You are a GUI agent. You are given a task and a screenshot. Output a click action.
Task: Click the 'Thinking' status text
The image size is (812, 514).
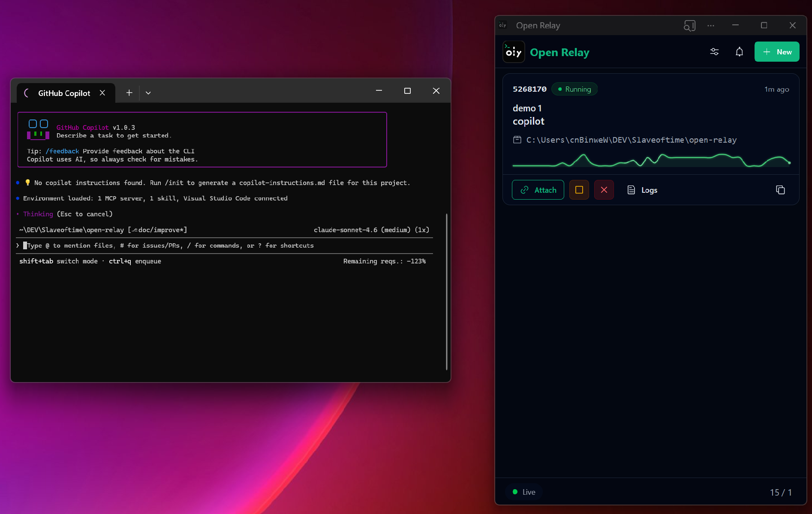38,214
